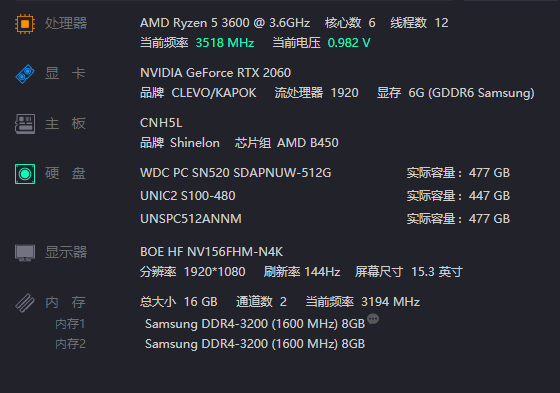Screen dimensions: 560x393
Task: Select the 主板 category label
Action: [65, 124]
